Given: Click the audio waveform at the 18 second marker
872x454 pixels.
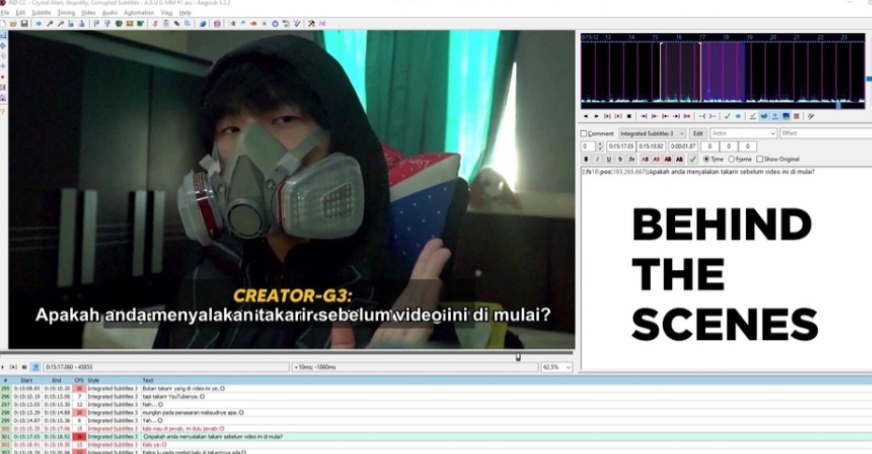Looking at the screenshot, I should (726, 70).
